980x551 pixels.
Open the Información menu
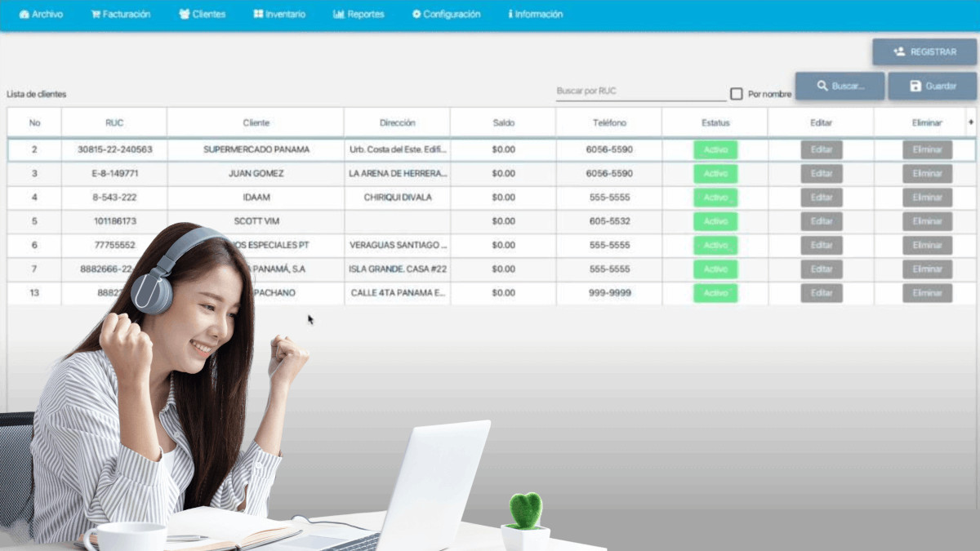click(x=536, y=14)
